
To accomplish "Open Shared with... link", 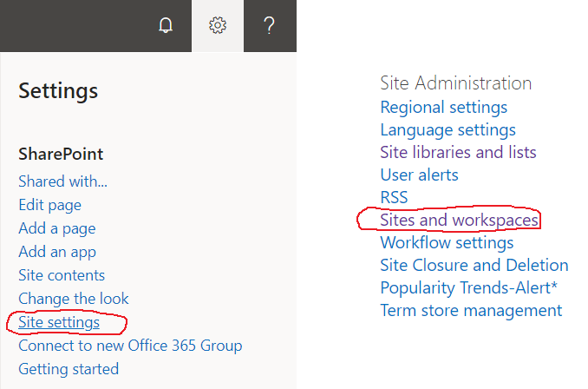I will pyautogui.click(x=63, y=181).
